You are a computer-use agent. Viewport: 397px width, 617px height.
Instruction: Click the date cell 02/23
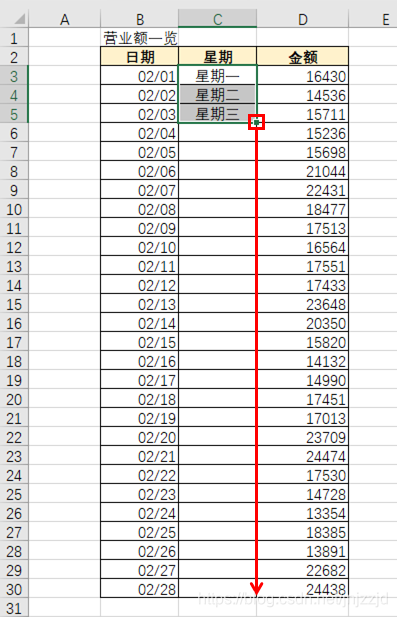click(140, 494)
